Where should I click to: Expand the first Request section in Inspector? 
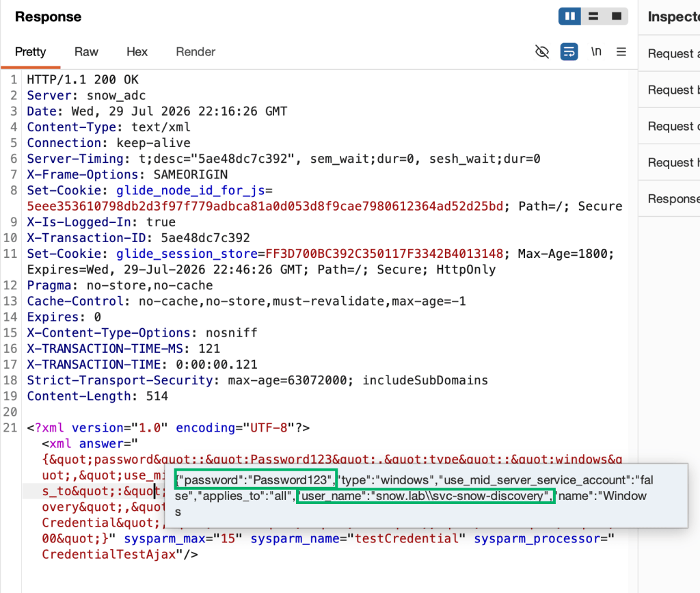click(x=669, y=53)
